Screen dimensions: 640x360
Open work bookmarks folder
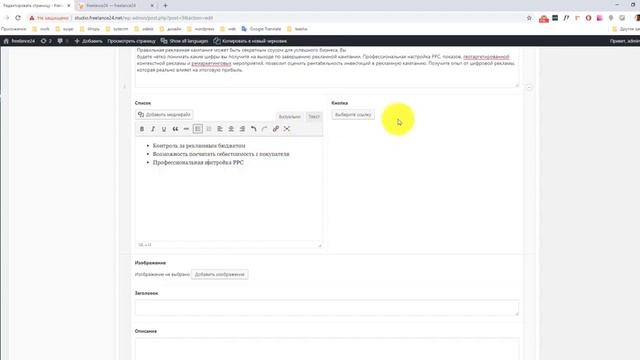41,29
